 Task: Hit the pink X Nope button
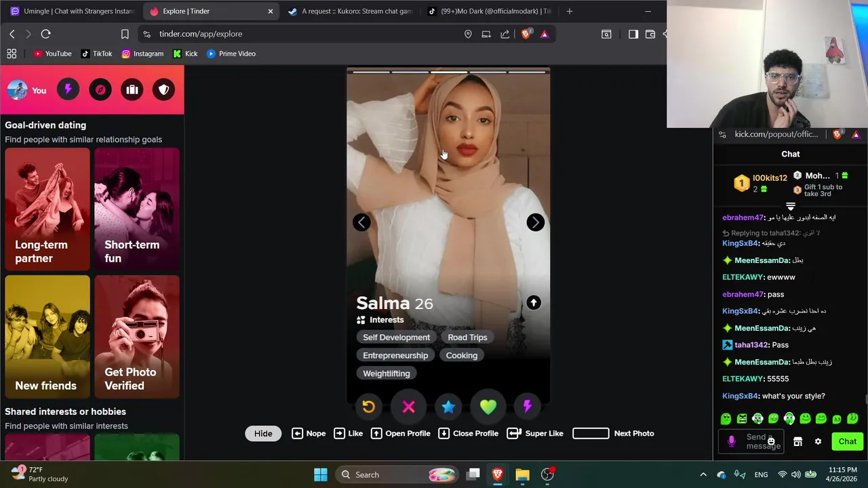click(408, 407)
